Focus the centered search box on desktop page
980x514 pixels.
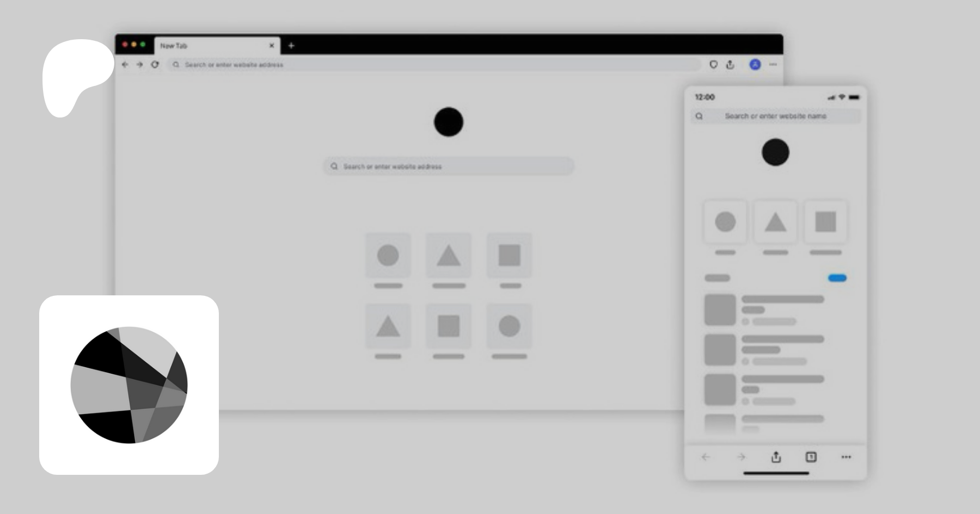tap(449, 166)
